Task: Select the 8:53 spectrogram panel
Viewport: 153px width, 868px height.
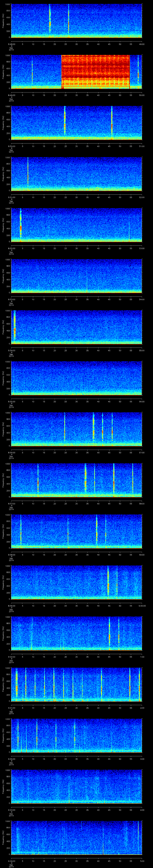Action: [76, 276]
